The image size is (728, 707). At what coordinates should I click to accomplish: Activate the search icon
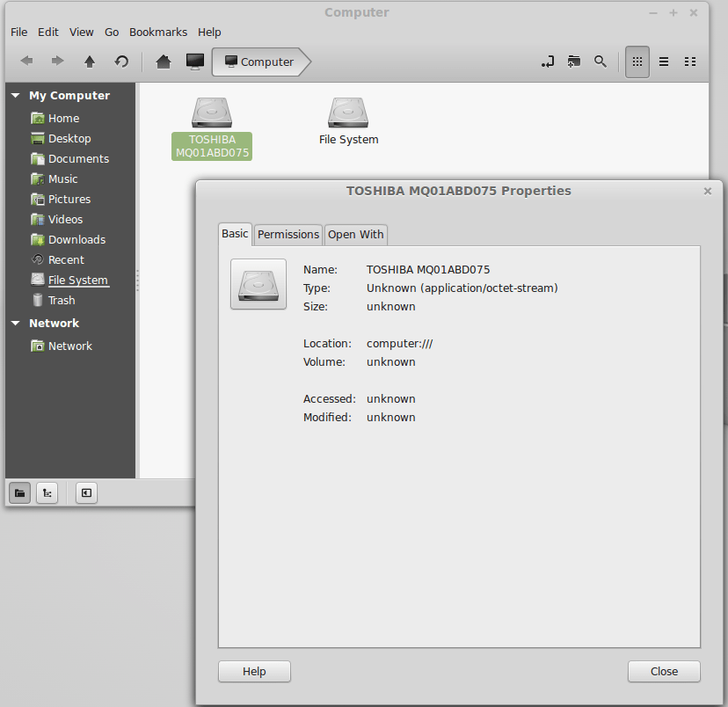[601, 62]
